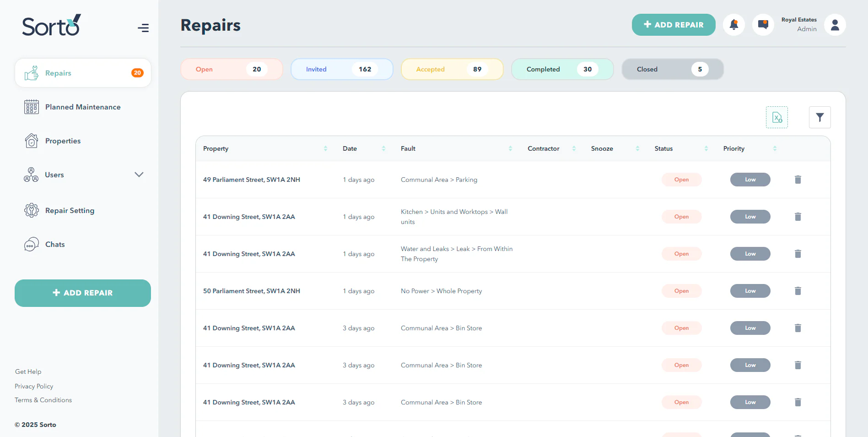Image resolution: width=868 pixels, height=437 pixels.
Task: Delete the Water and Leaks repair
Action: click(798, 254)
